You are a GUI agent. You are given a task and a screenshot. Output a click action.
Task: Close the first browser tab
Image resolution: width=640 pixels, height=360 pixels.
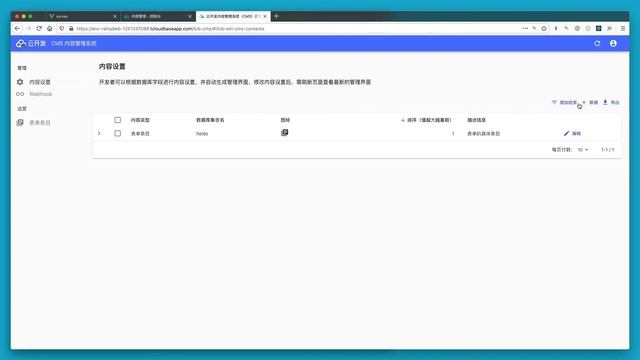coord(115,16)
